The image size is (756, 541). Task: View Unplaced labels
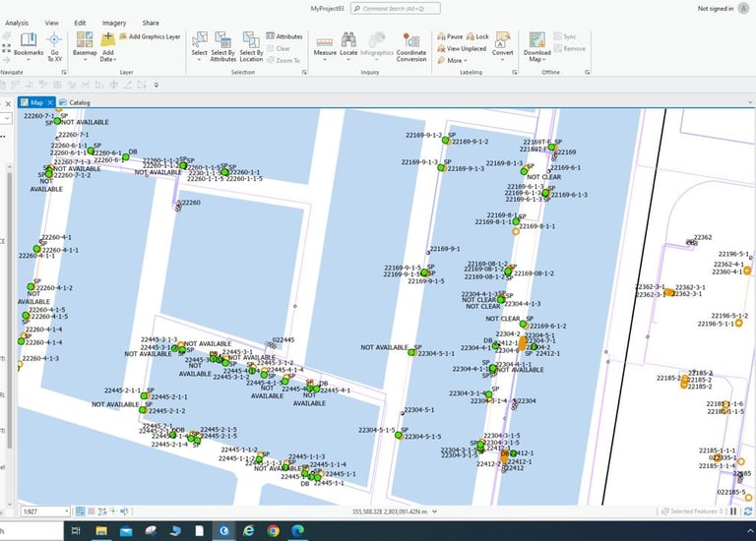click(x=462, y=48)
